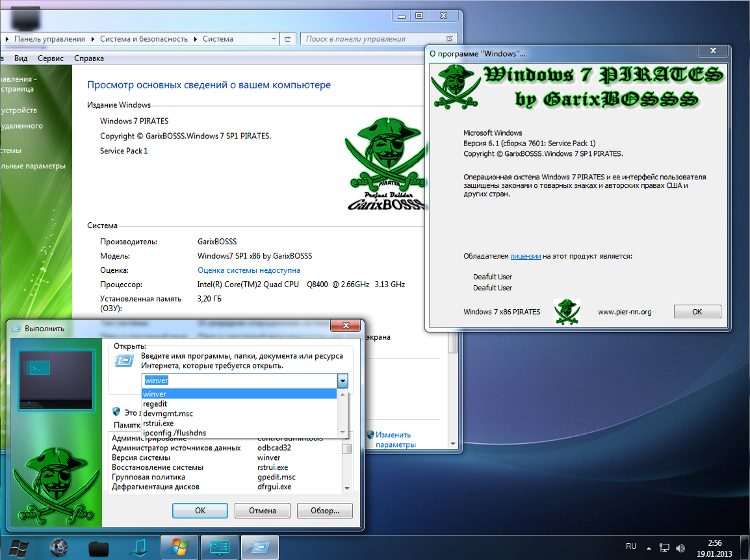Click gpedit.msc command in the list
Screen dimensions: 750x560
(276, 477)
